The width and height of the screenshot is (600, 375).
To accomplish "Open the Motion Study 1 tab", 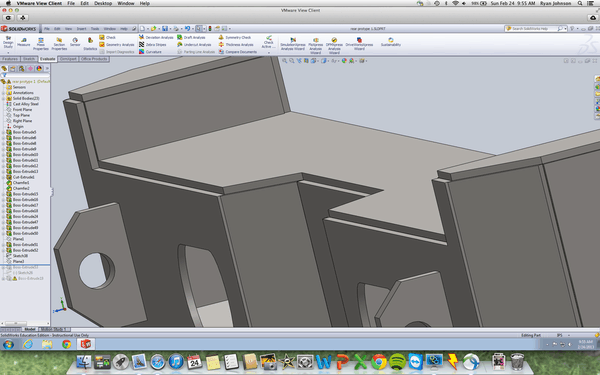I will pyautogui.click(x=54, y=329).
